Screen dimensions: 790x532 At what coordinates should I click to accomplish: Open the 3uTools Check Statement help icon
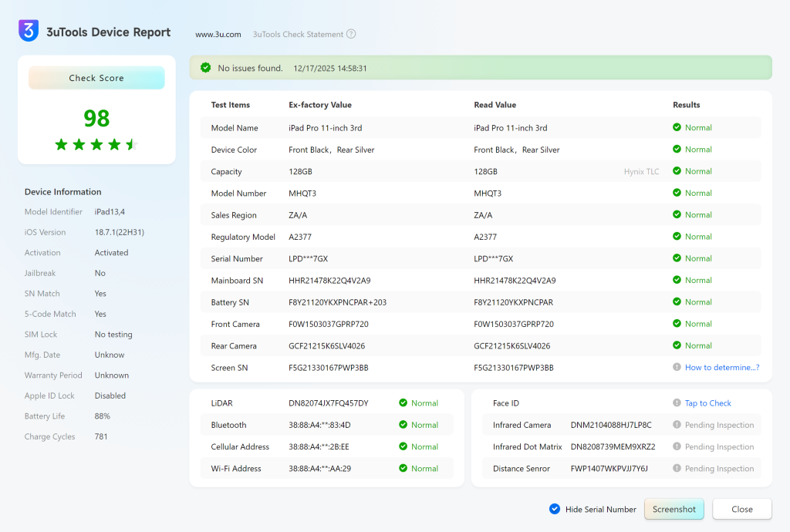tap(352, 35)
